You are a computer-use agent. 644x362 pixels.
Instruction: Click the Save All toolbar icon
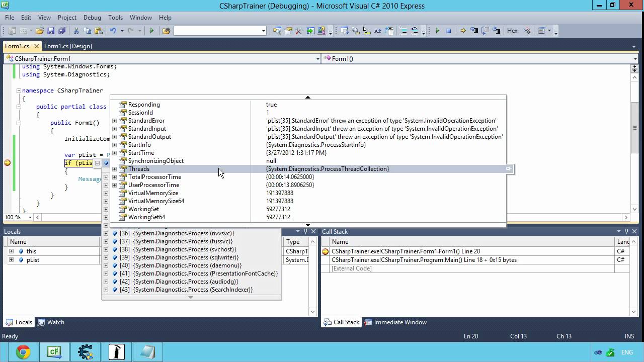(61, 31)
